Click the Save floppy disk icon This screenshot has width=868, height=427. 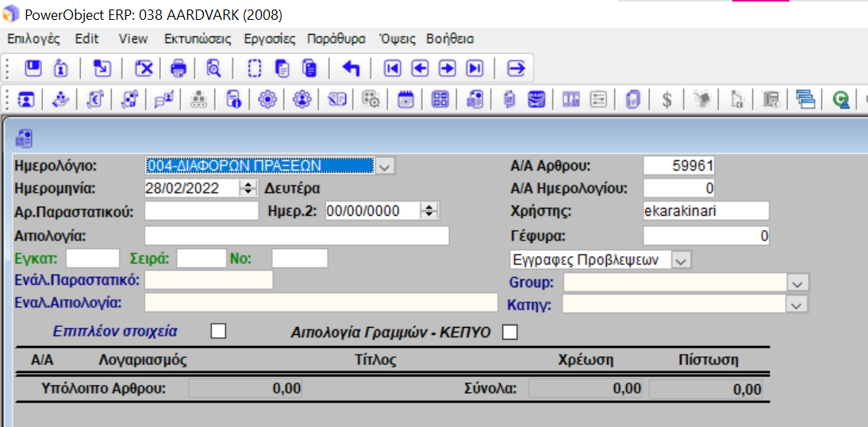coord(33,68)
